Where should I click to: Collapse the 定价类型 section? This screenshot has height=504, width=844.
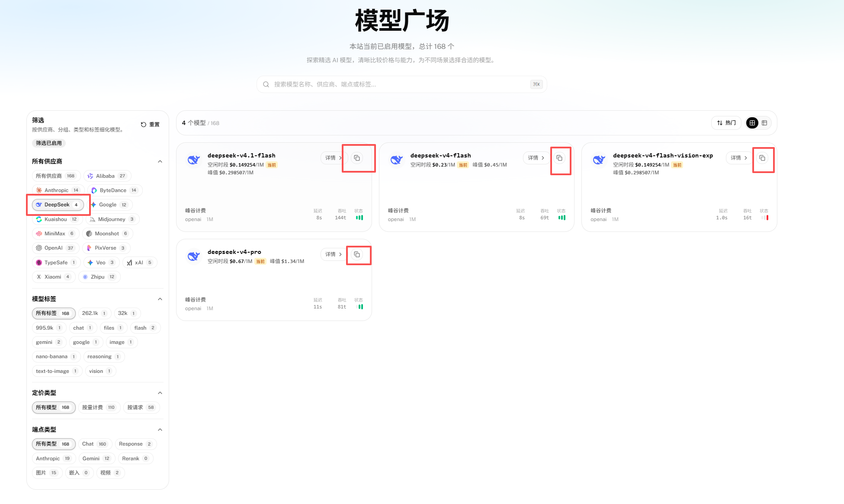click(x=160, y=393)
